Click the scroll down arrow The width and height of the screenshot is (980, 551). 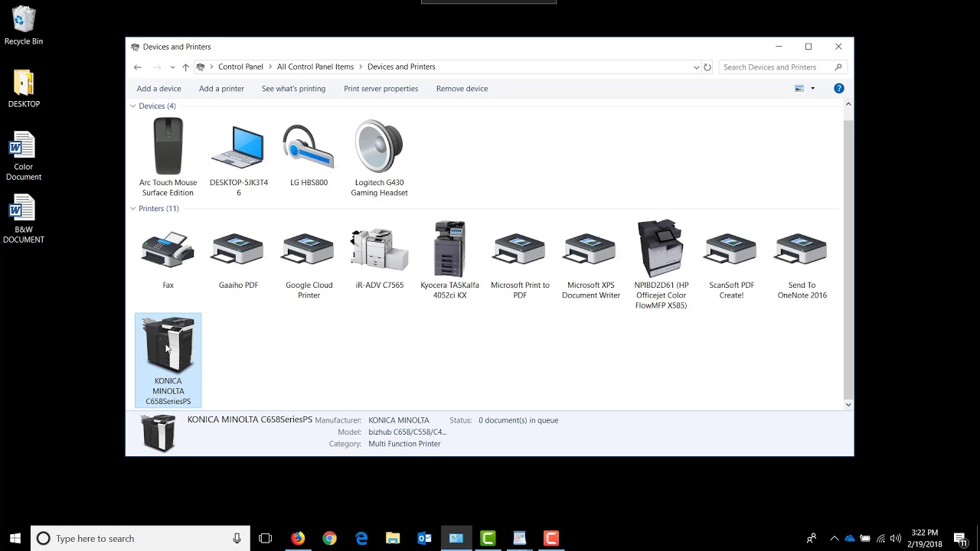pos(848,404)
